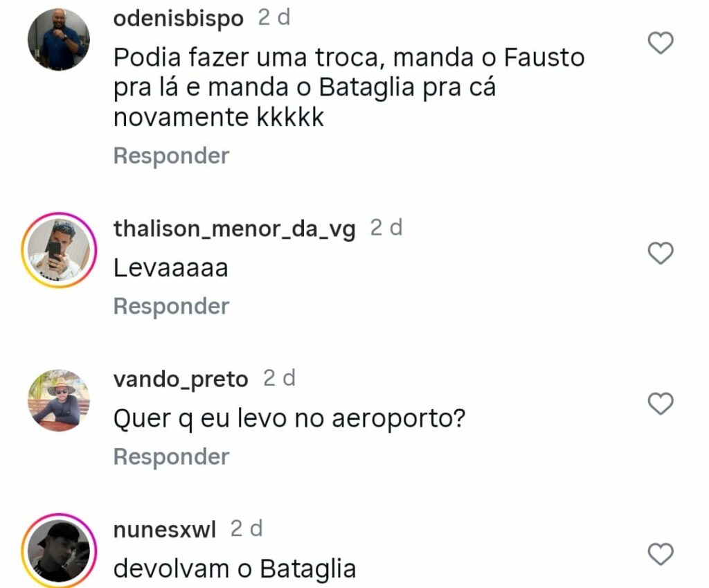Open vando_preto's profile photo
Screen dimensions: 709x588
point(59,400)
